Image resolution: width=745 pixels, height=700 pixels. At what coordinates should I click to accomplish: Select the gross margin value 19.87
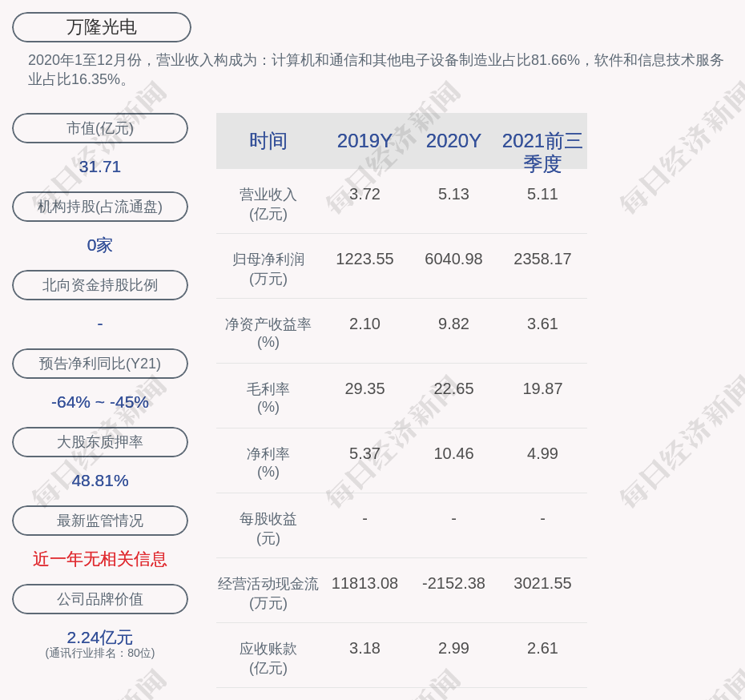(542, 389)
